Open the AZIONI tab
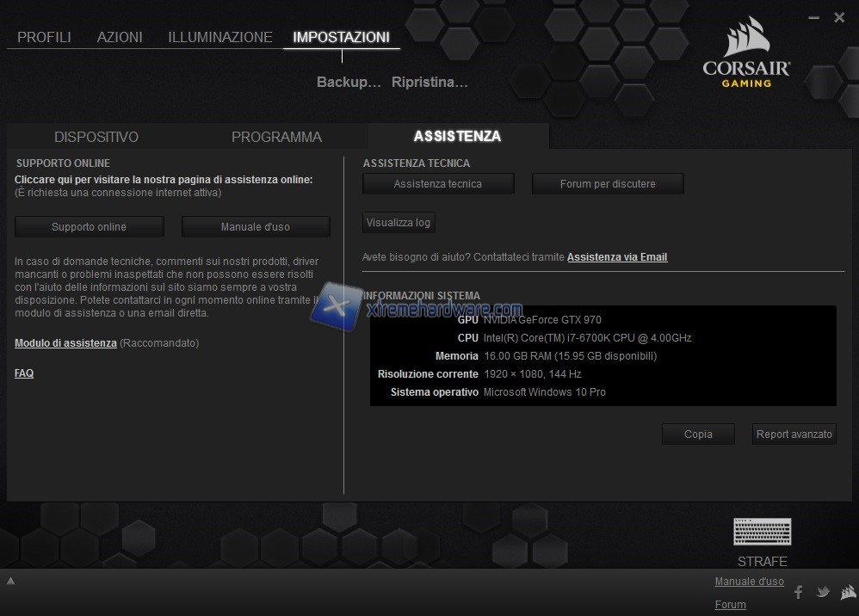 (120, 37)
